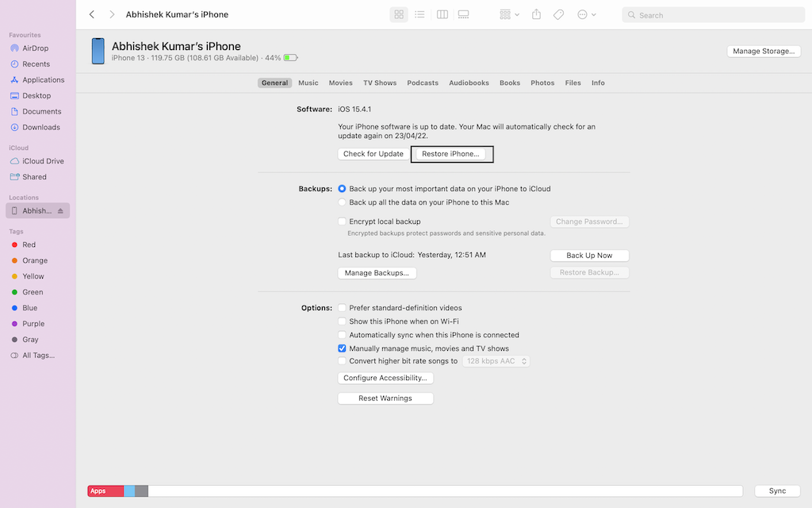This screenshot has width=812, height=508.
Task: Switch to the General tab
Action: (x=274, y=83)
